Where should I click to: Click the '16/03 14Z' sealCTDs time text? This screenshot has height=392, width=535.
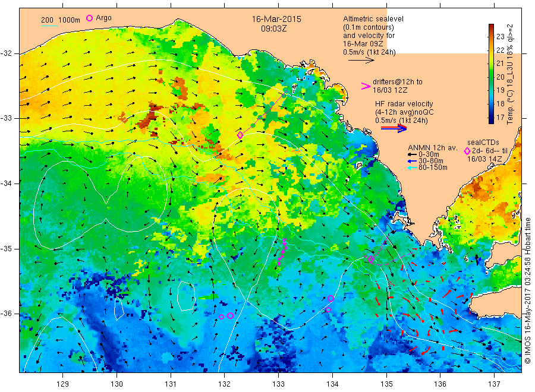click(x=484, y=159)
